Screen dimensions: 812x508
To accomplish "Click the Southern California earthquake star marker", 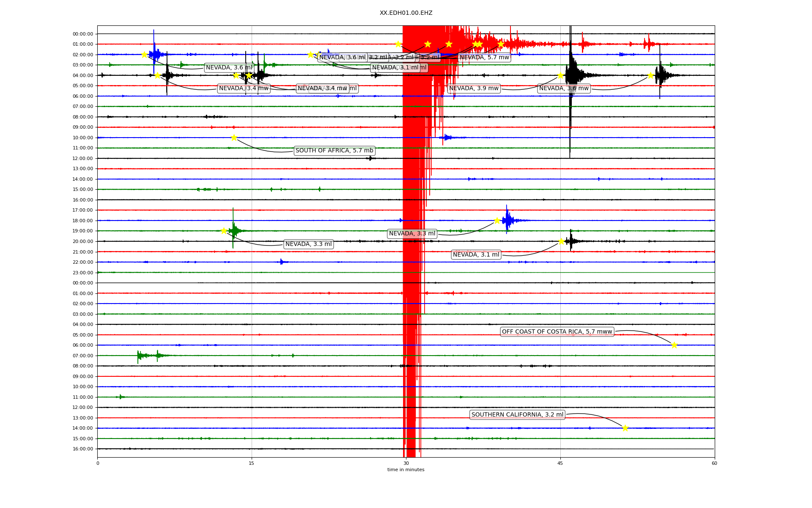I will pyautogui.click(x=625, y=428).
